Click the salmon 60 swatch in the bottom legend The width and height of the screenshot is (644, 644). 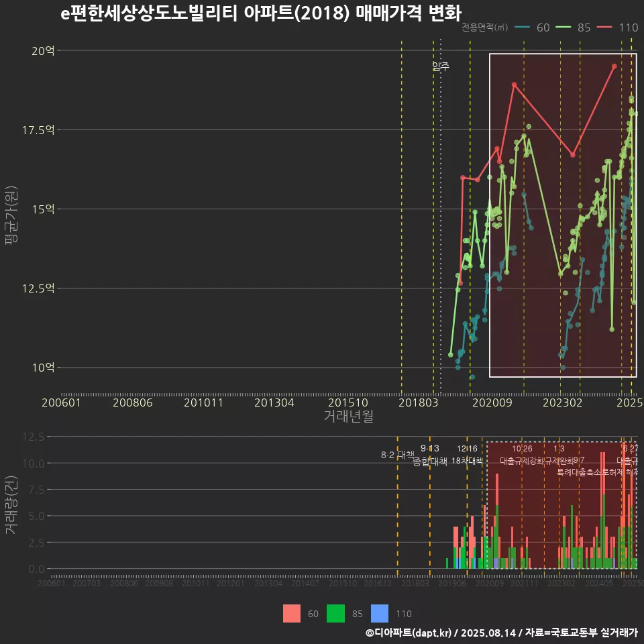click(x=292, y=614)
